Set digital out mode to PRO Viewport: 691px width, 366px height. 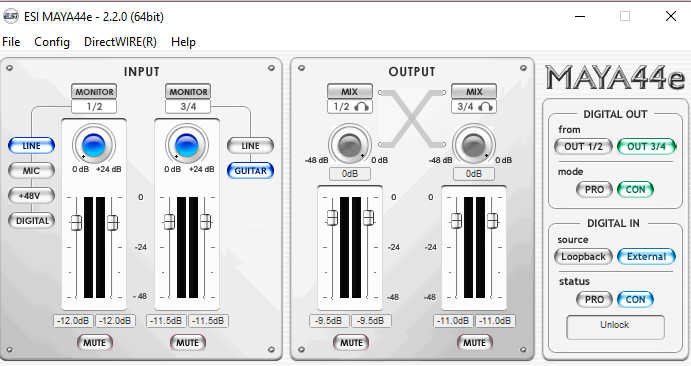coord(594,189)
